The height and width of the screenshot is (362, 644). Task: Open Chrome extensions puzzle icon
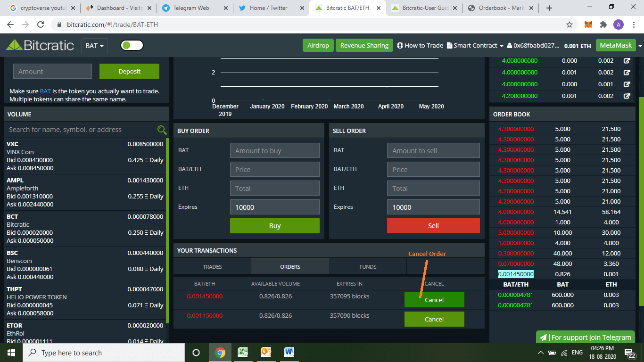pyautogui.click(x=603, y=25)
